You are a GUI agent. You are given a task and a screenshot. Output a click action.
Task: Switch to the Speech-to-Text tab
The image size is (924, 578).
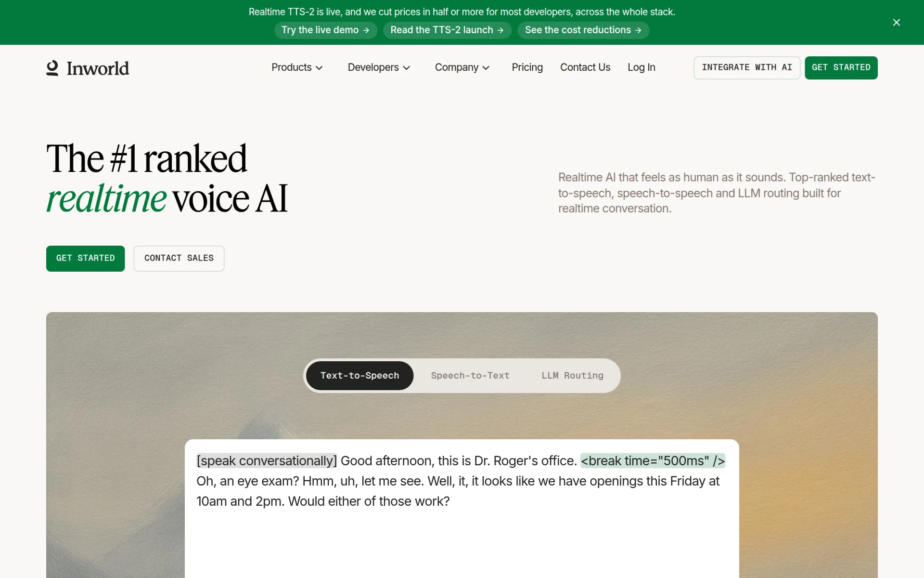click(x=470, y=375)
